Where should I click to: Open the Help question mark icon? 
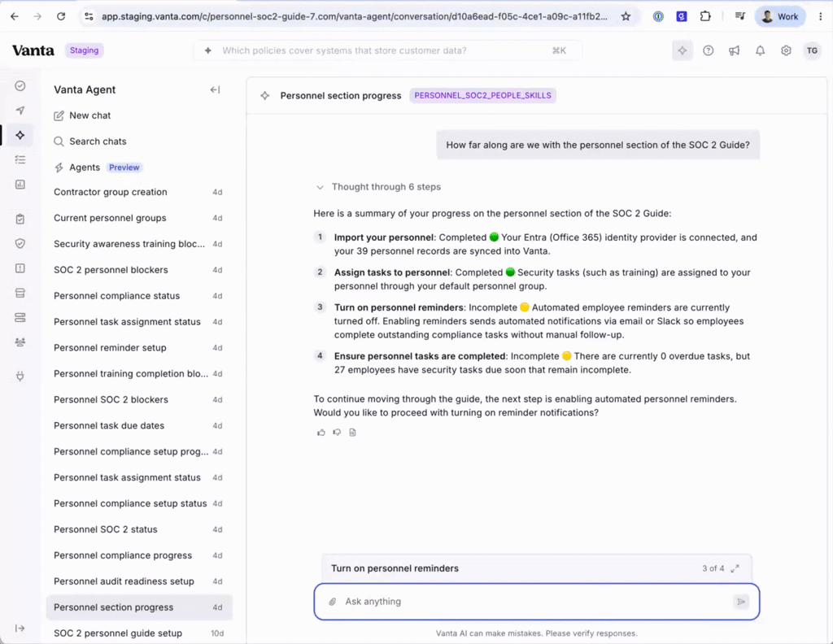tap(709, 50)
